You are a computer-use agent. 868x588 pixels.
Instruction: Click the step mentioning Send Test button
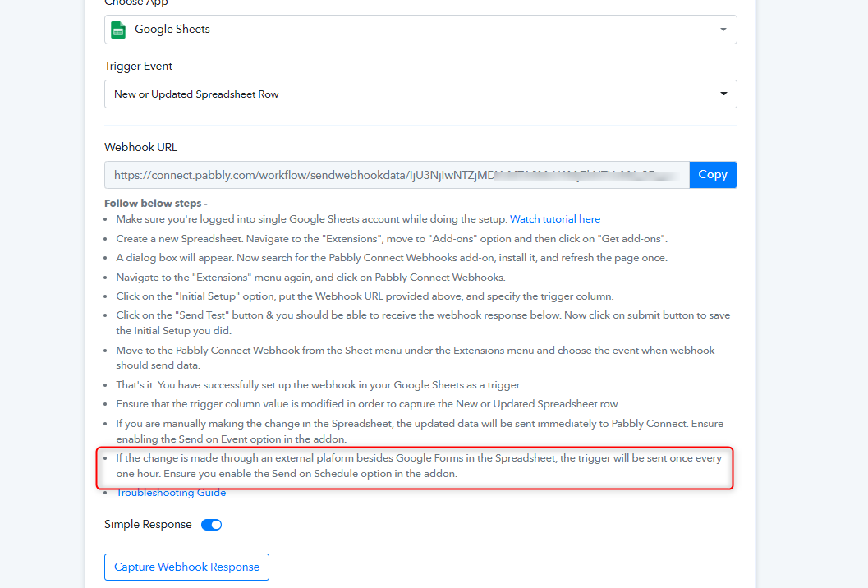(x=423, y=323)
